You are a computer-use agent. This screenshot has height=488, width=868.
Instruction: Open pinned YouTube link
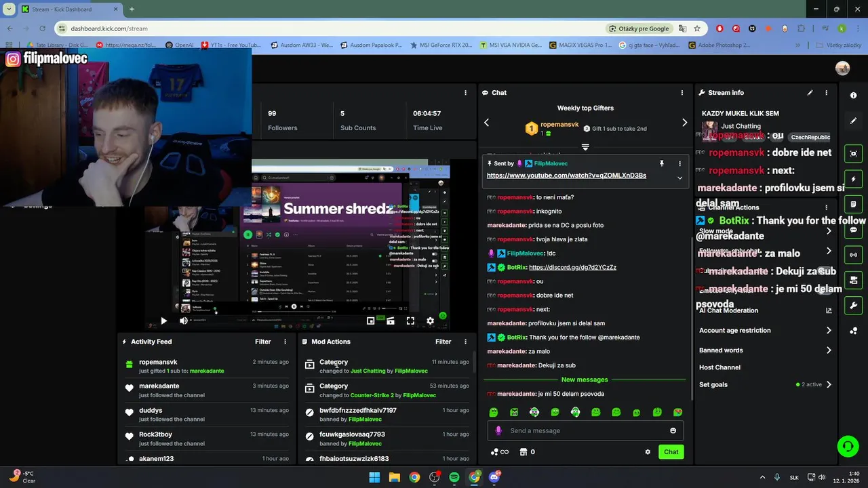pyautogui.click(x=566, y=176)
